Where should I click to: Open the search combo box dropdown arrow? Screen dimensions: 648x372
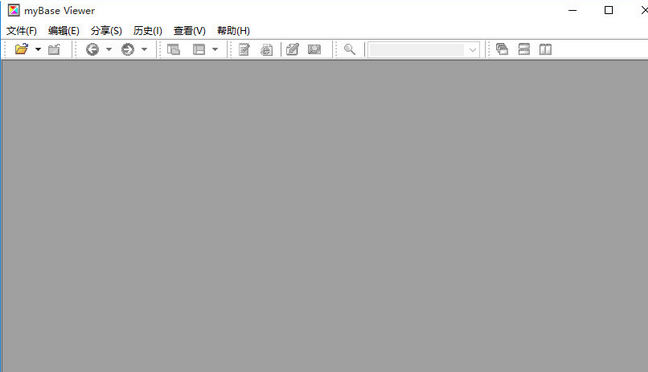coord(472,50)
